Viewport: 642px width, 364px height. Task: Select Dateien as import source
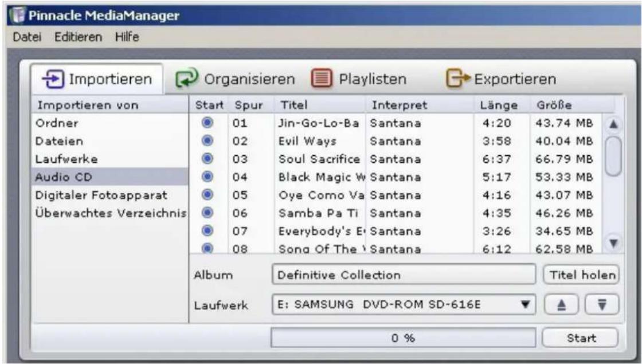click(109, 141)
